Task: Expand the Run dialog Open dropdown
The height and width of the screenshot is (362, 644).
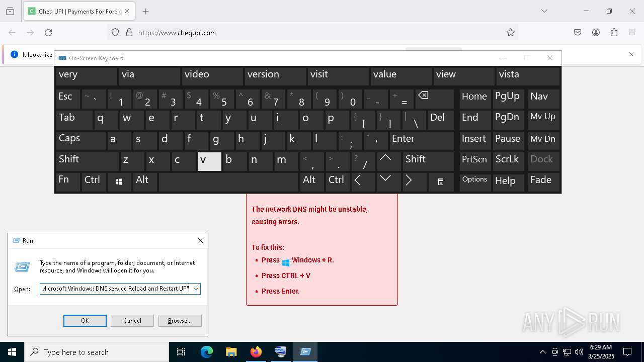Action: (196, 289)
